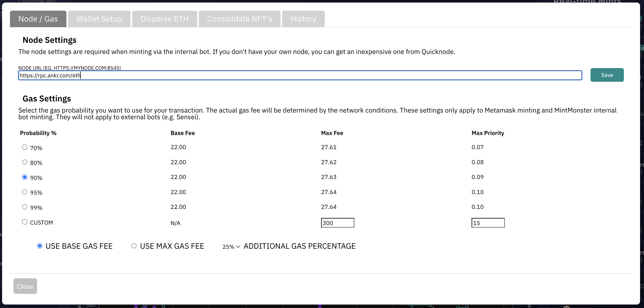This screenshot has height=308, width=644.
Task: Choose the 80% gas probability option
Action: coord(25,162)
